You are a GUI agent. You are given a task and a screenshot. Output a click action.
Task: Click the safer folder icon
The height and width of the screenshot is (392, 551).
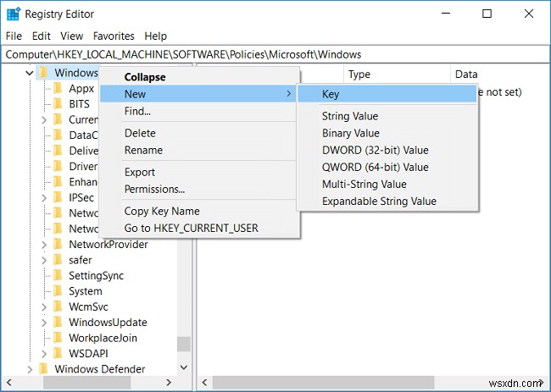click(x=58, y=260)
